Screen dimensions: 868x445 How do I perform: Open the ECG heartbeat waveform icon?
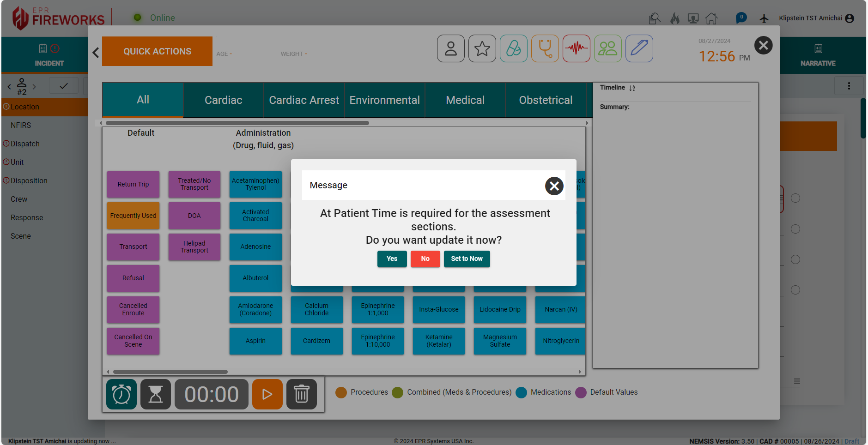point(576,48)
